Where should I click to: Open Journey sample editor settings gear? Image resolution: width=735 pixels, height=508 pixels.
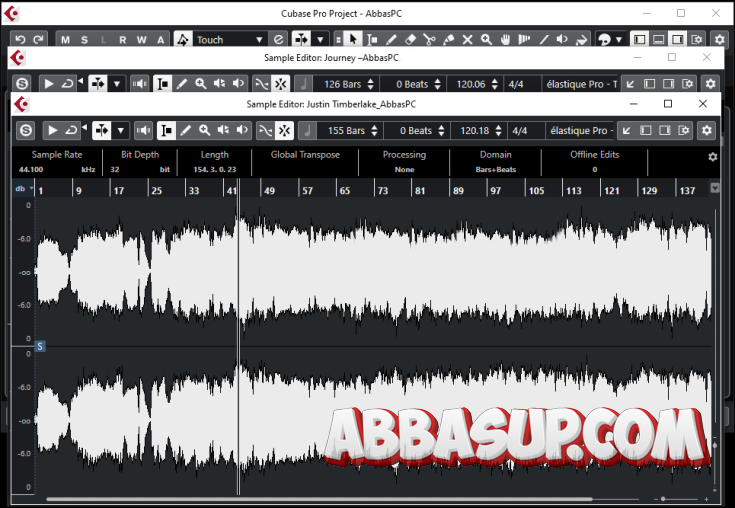[x=711, y=84]
